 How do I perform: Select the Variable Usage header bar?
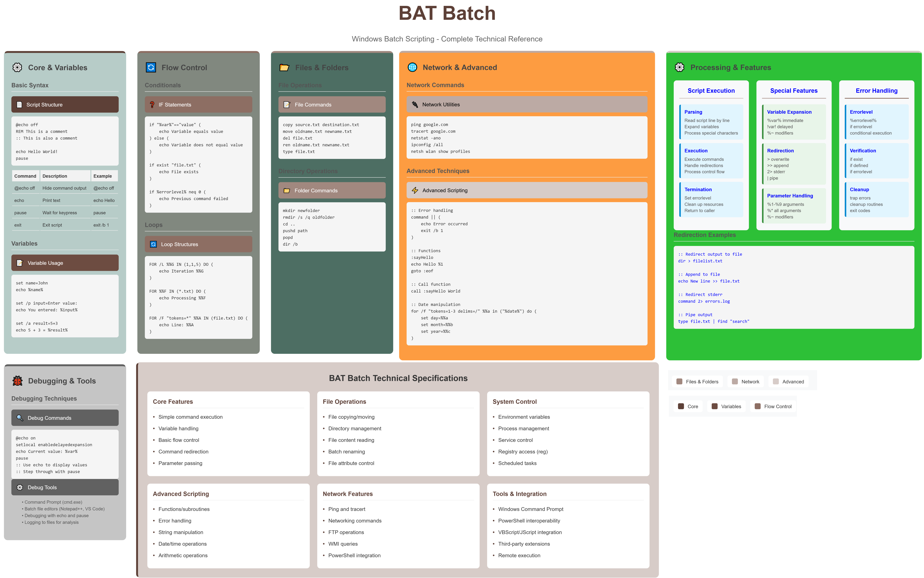pyautogui.click(x=65, y=263)
